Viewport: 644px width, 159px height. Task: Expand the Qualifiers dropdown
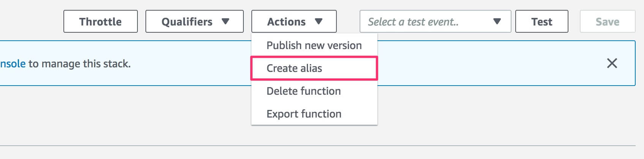tap(194, 22)
